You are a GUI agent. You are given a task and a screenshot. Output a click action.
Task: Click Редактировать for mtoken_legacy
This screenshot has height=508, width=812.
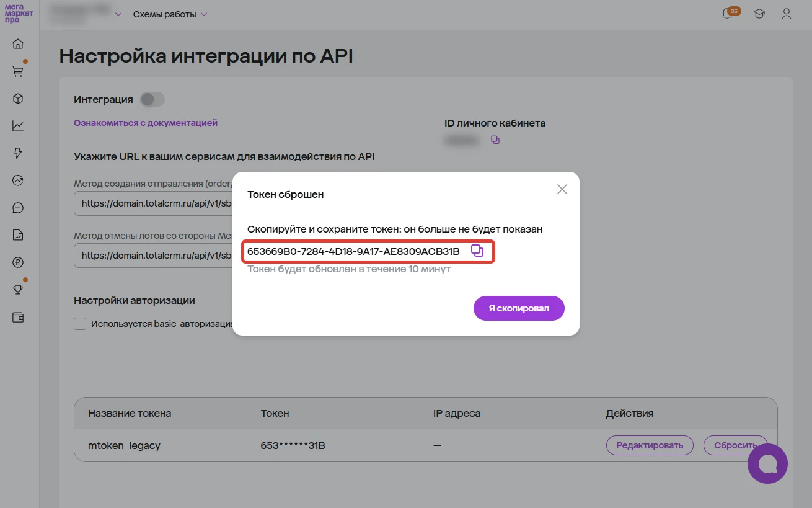[x=650, y=445]
